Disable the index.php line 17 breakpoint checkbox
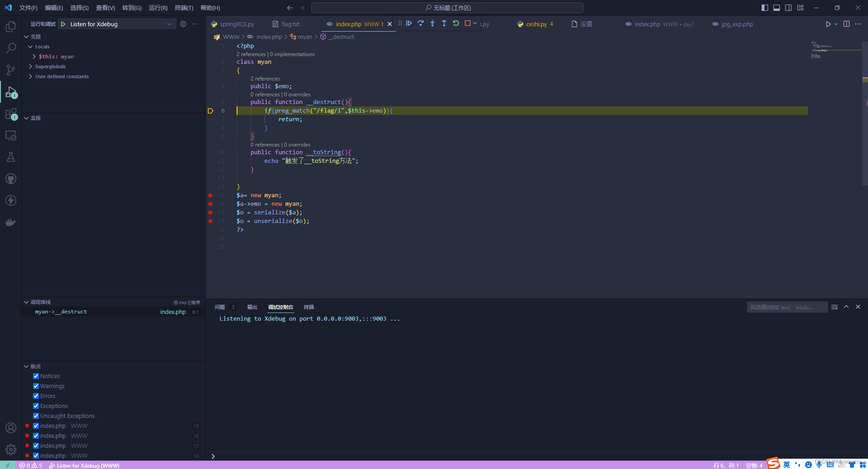The image size is (868, 469). click(x=36, y=445)
